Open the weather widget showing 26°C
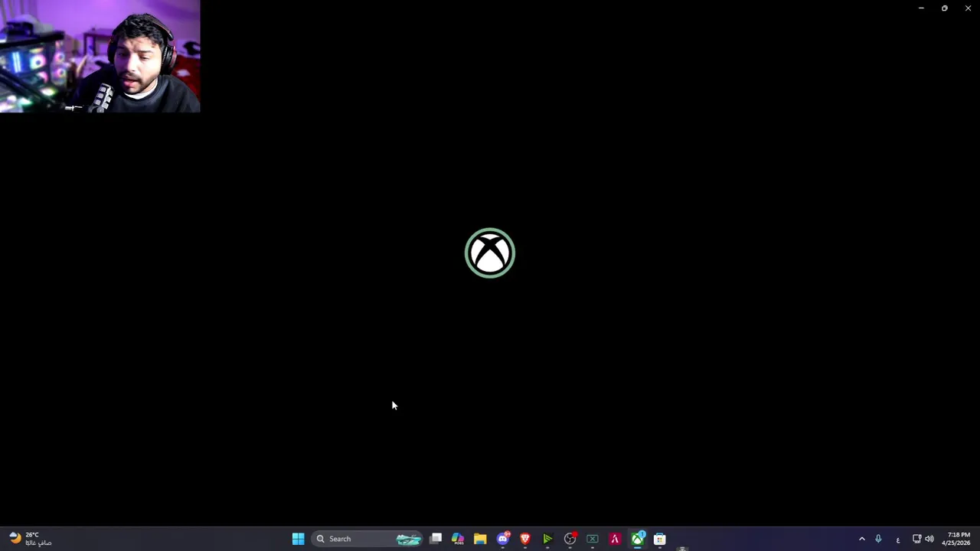This screenshot has height=551, width=980. pyautogui.click(x=31, y=539)
